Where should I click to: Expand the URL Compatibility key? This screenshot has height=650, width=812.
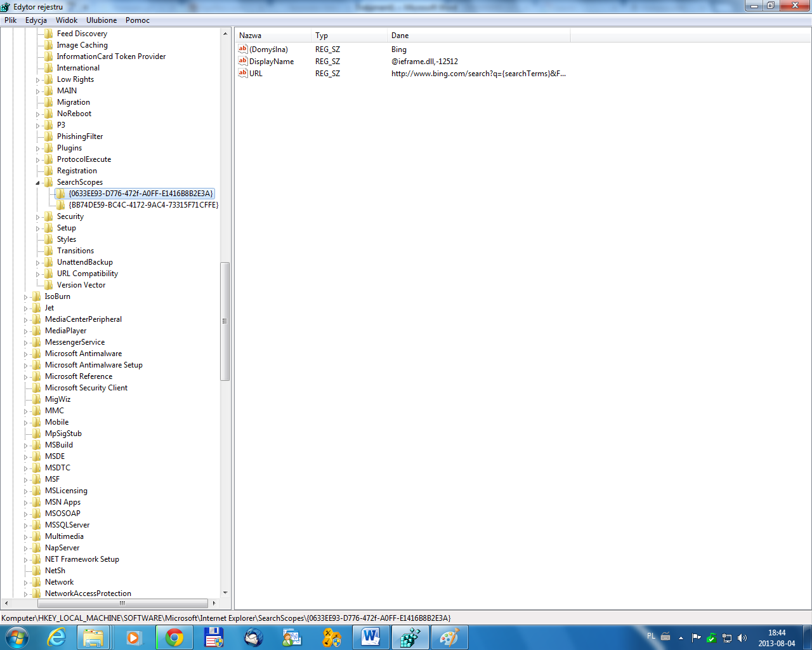pyautogui.click(x=38, y=274)
